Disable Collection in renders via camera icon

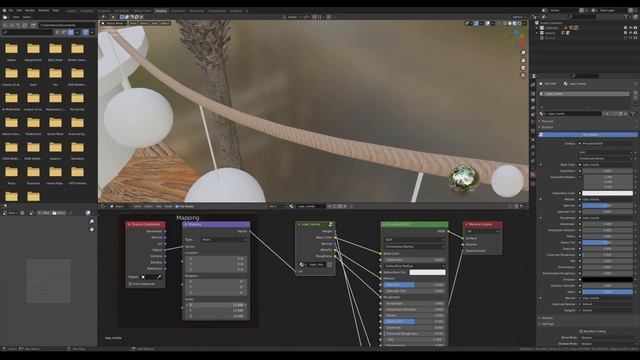636,28
